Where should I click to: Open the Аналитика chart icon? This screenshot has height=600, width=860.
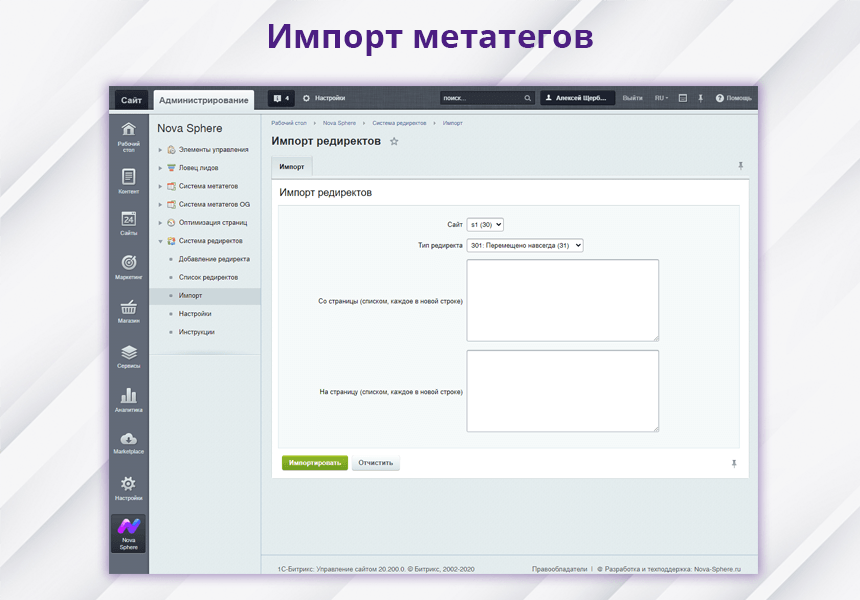pos(128,397)
